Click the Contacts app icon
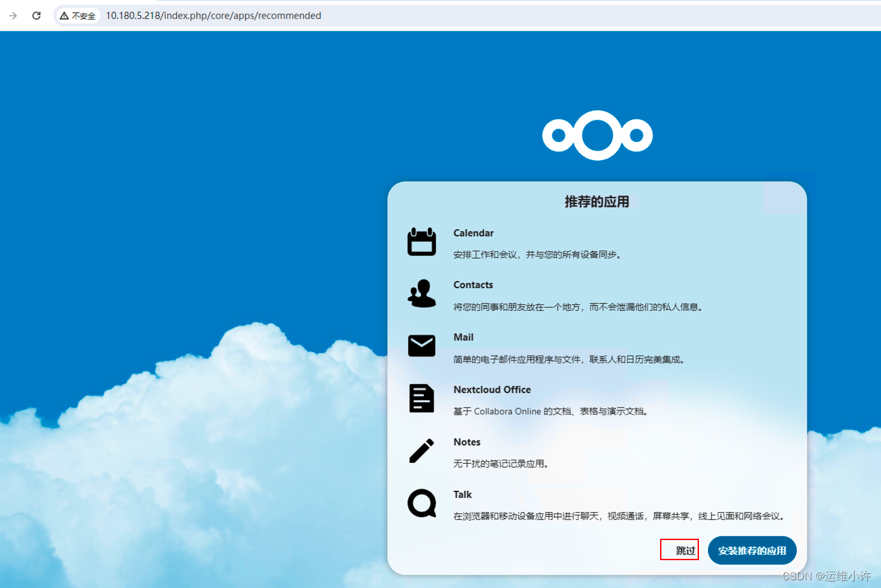The image size is (881, 588). [x=422, y=293]
